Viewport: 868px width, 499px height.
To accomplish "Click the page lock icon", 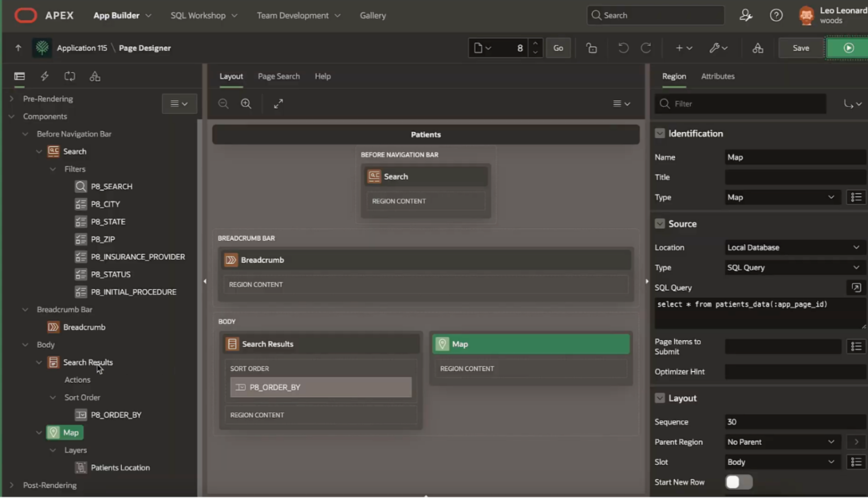I will tap(591, 48).
